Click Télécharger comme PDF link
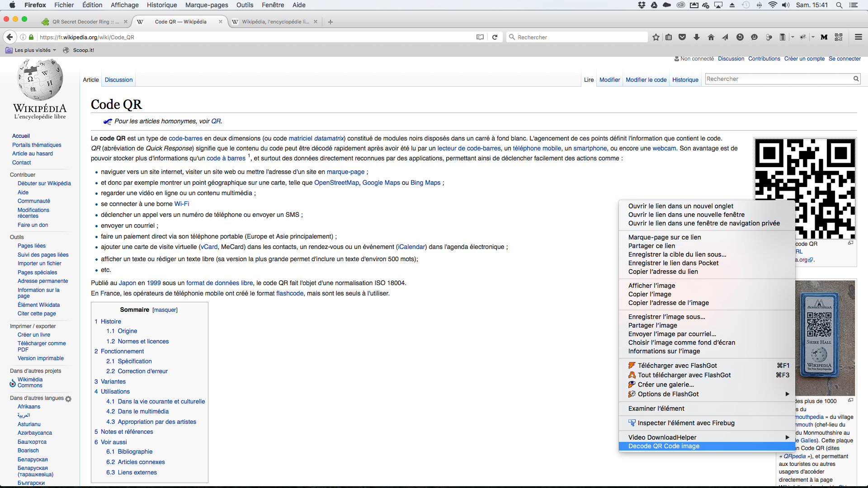The height and width of the screenshot is (488, 868). click(x=42, y=346)
